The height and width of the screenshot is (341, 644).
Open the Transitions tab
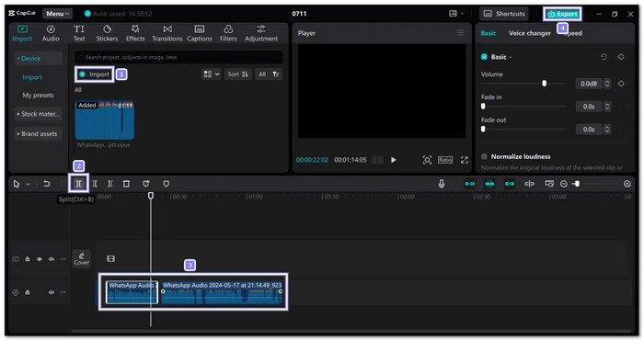pos(167,33)
